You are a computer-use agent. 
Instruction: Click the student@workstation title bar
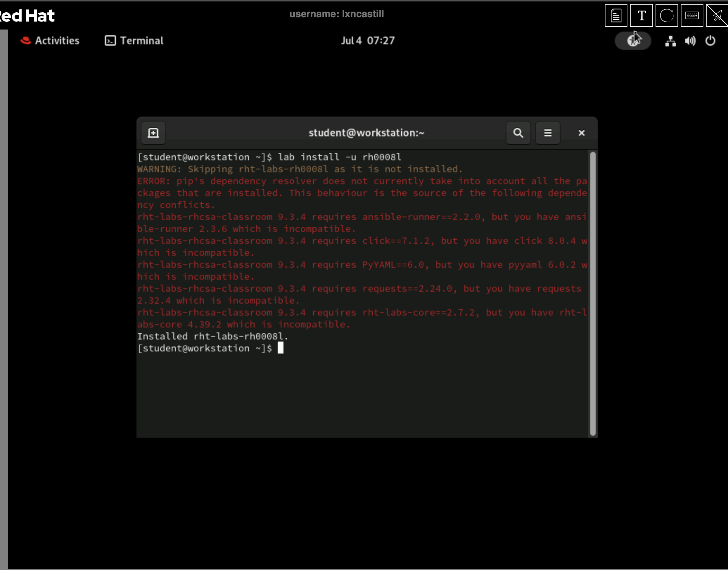tap(366, 133)
